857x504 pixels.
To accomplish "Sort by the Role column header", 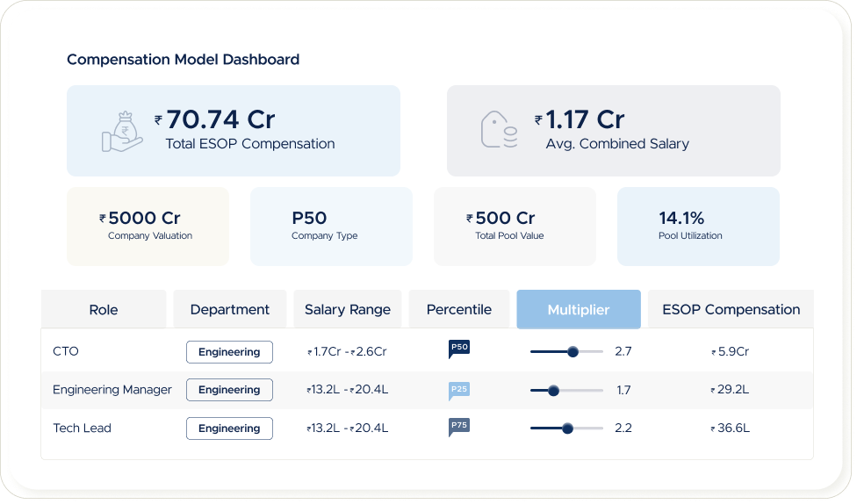I will (104, 309).
